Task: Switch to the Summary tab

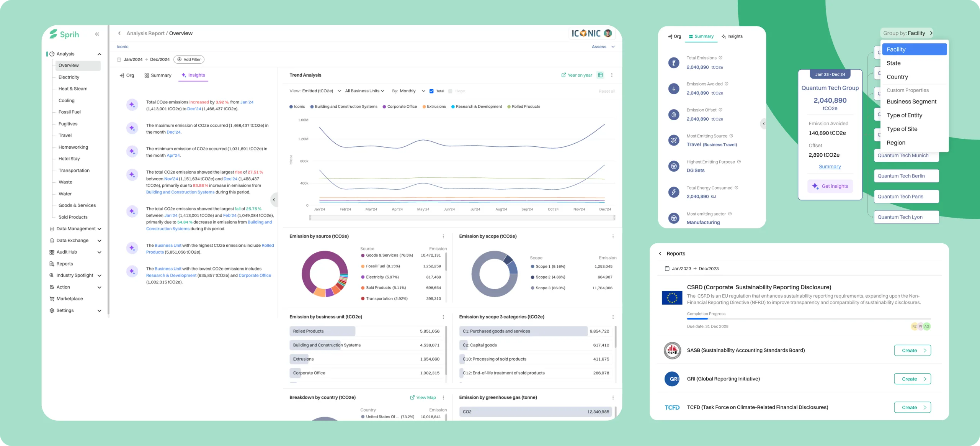Action: coord(157,75)
